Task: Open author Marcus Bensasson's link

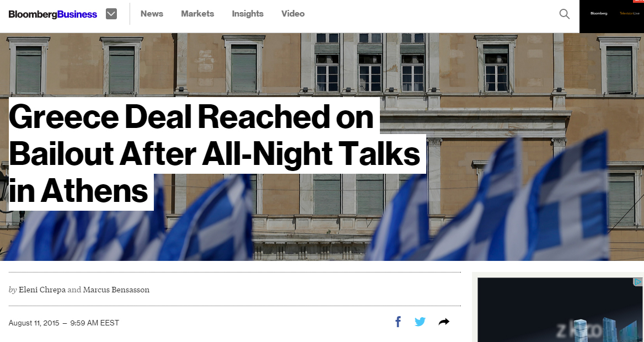Action: 116,290
